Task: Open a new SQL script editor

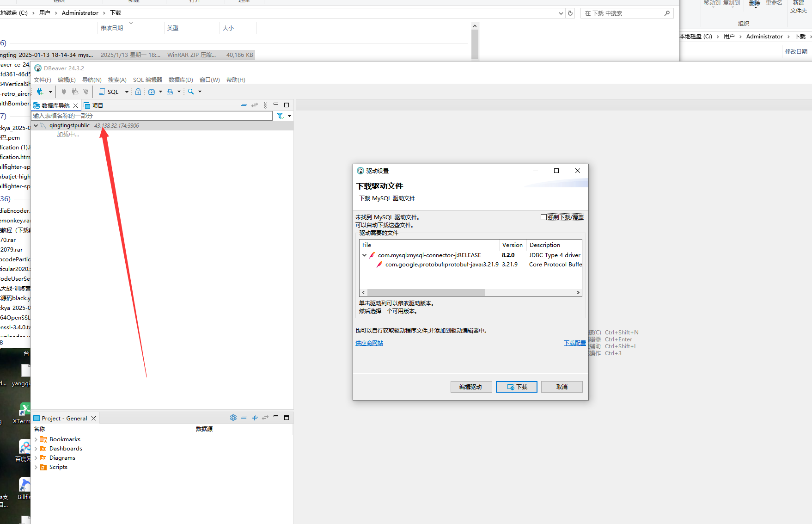Action: [x=109, y=92]
